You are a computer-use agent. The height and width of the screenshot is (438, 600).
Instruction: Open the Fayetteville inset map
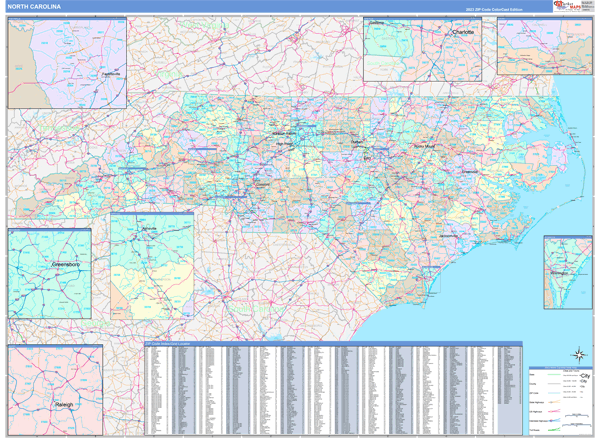pyautogui.click(x=67, y=63)
